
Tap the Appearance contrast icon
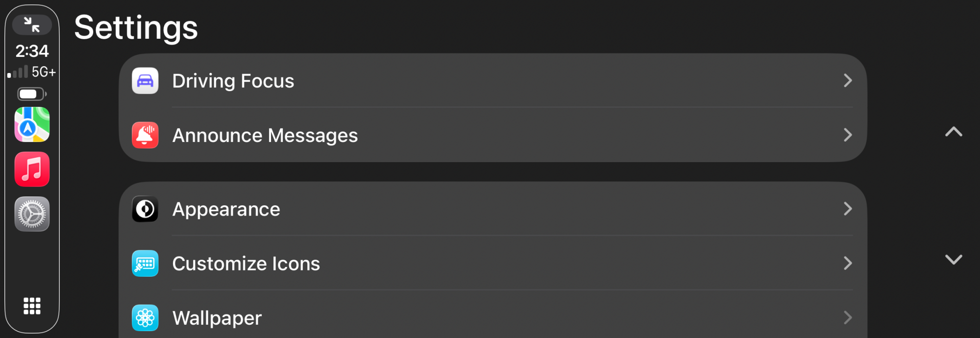coord(145,209)
